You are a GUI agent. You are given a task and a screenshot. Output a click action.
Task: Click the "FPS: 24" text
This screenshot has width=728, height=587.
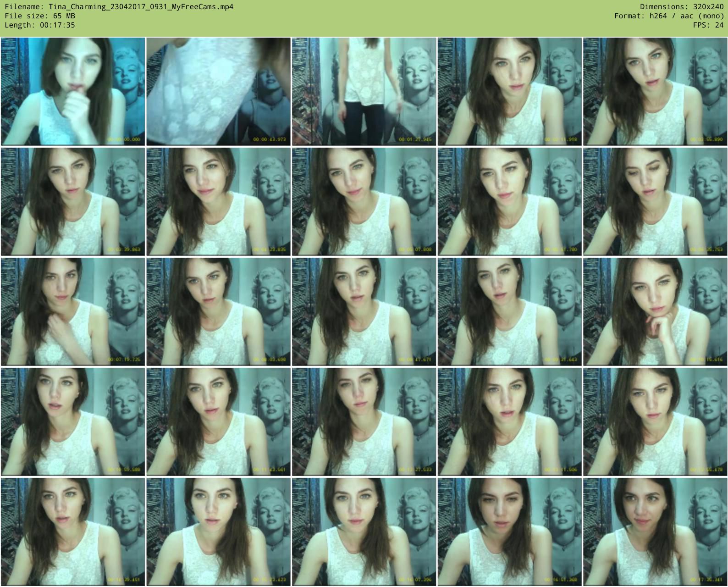click(708, 25)
